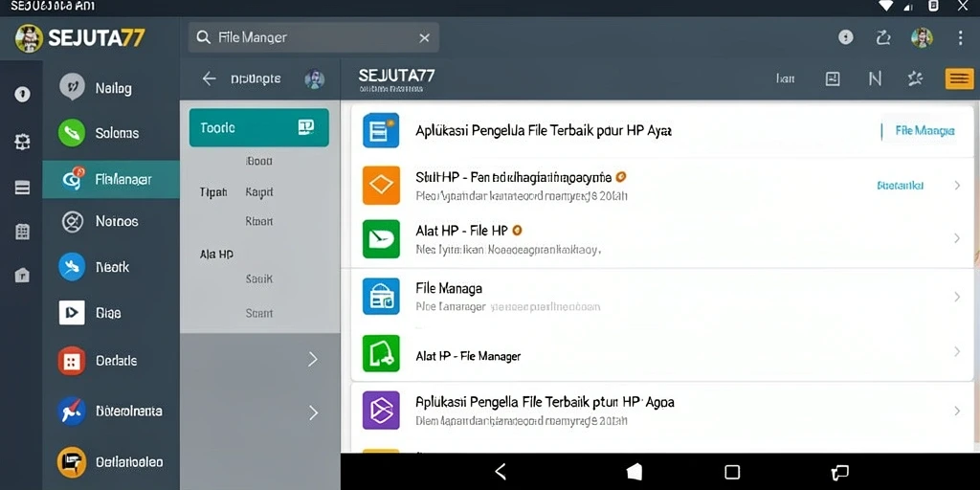Click the star icon in header
Image resolution: width=980 pixels, height=490 pixels.
coord(915,78)
